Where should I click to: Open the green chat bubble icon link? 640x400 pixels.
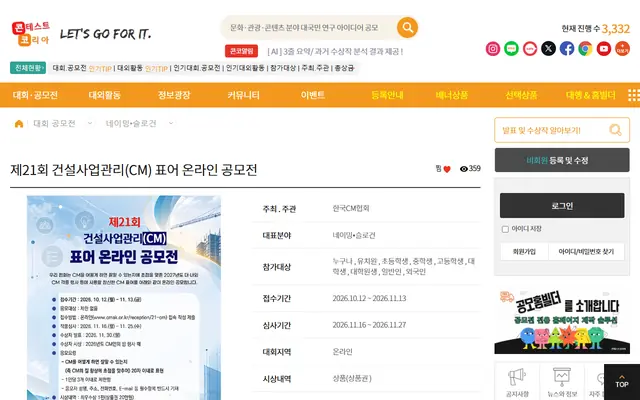[511, 49]
